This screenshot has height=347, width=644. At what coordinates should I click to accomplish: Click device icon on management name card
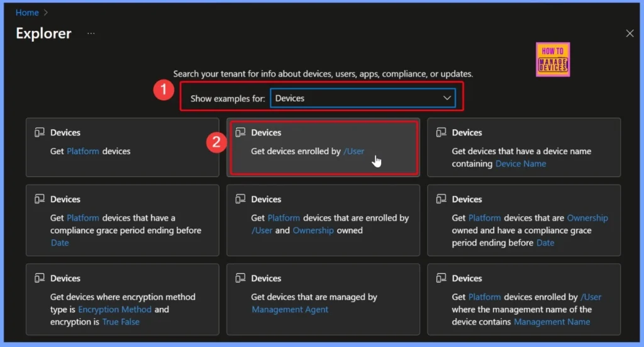[x=441, y=278]
